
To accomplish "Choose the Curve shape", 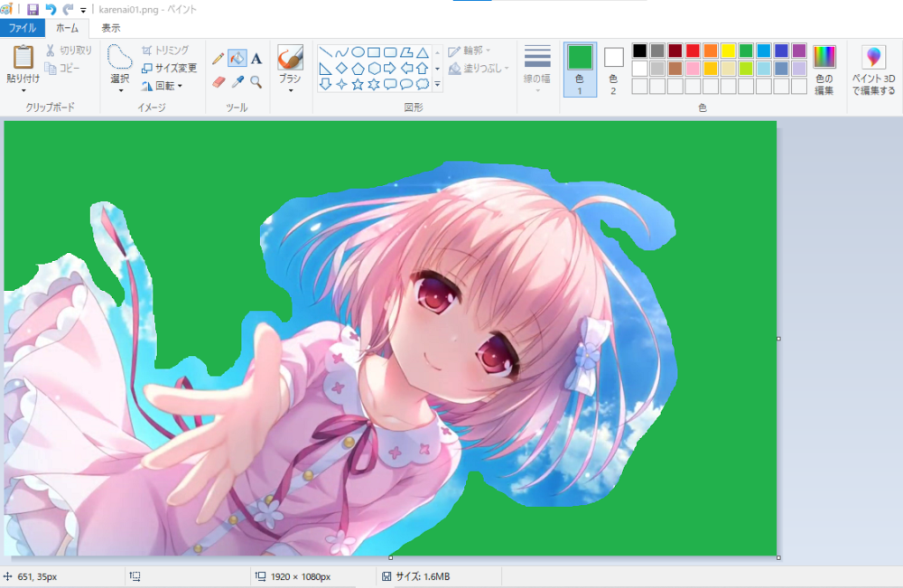I will 341,52.
